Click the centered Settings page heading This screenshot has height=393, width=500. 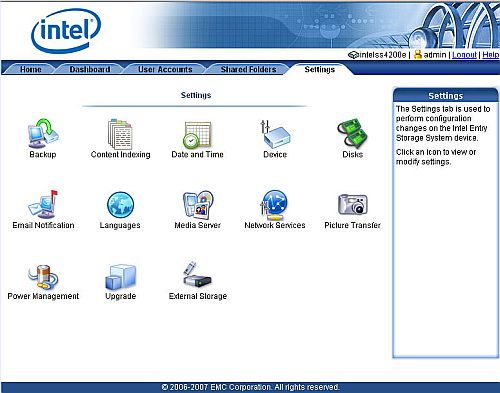(x=196, y=95)
